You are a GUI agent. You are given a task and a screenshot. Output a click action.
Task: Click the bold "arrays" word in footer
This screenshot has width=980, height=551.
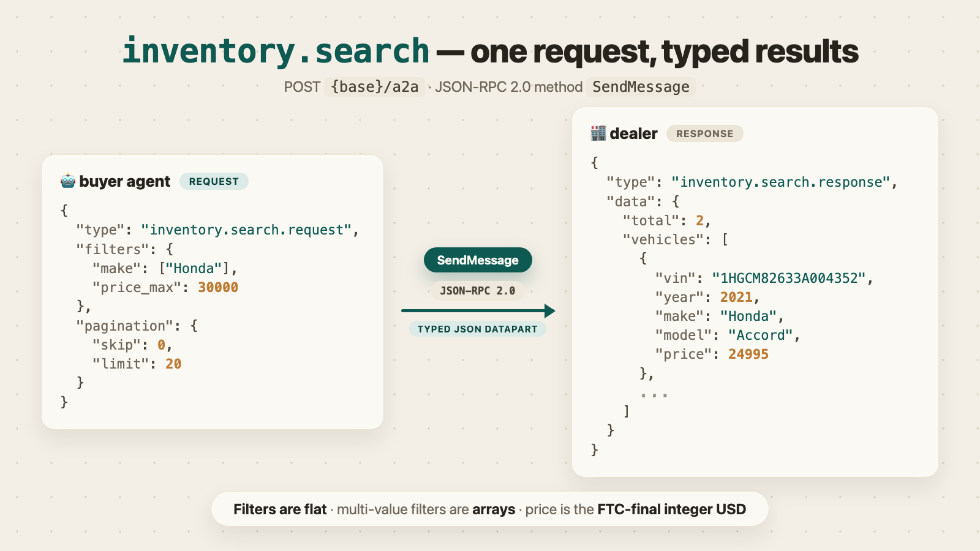point(494,509)
